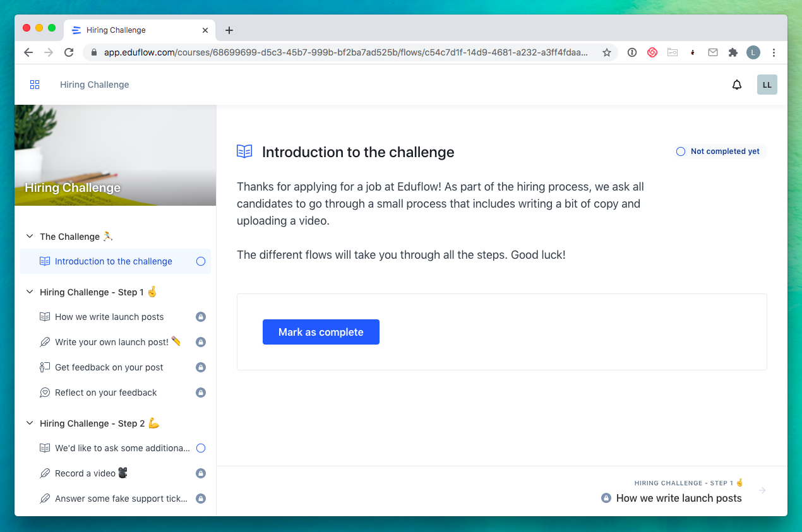
Task: Click the Hiring Challenge breadcrumb in header
Action: pyautogui.click(x=95, y=85)
